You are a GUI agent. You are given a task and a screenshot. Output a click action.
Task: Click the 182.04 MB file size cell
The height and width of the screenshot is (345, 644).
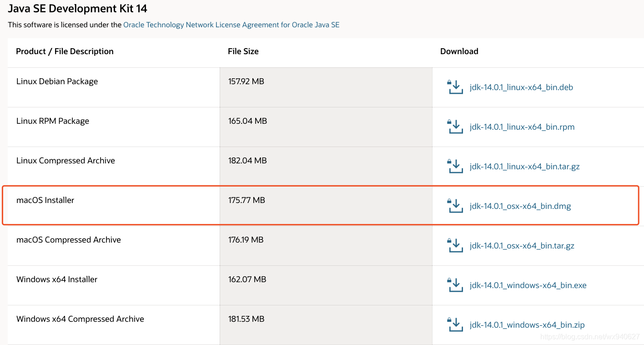tap(326, 167)
